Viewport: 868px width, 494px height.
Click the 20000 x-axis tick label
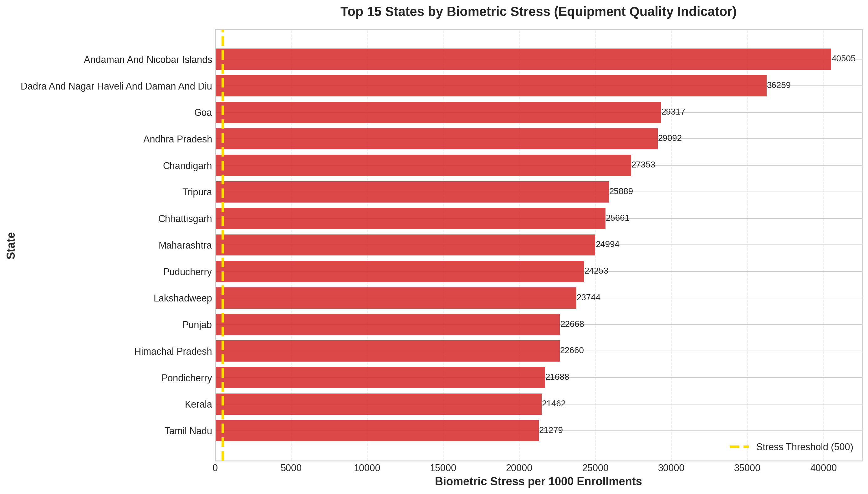pos(519,468)
